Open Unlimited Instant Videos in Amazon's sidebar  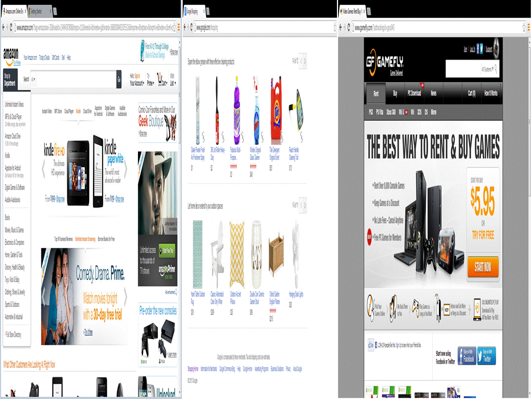14,105
